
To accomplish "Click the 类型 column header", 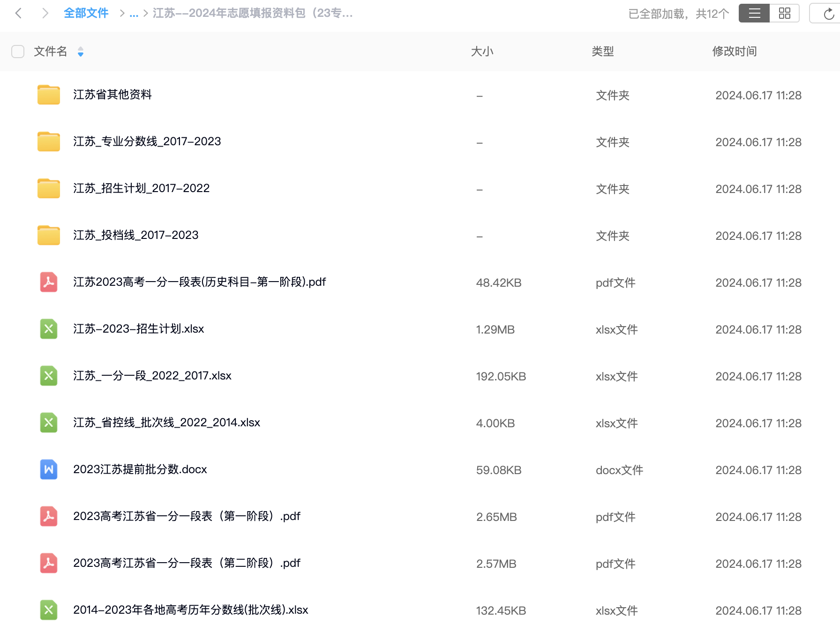I will [603, 52].
